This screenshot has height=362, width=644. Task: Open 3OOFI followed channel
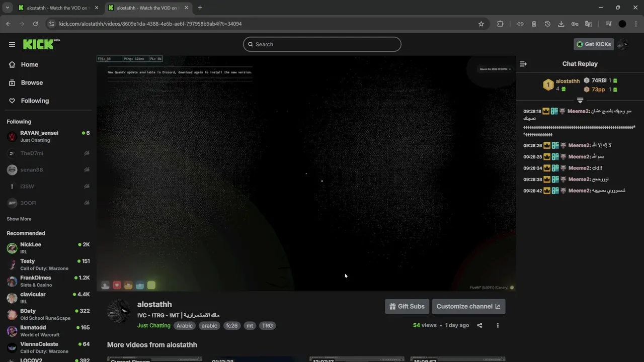point(48,203)
